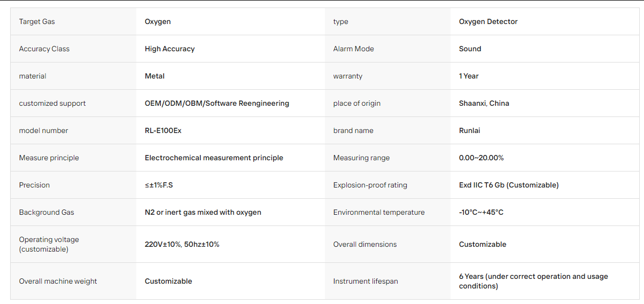Viewport: 644px width, 304px height.
Task: Click the 'Shaanxi, China' value
Action: pos(484,104)
